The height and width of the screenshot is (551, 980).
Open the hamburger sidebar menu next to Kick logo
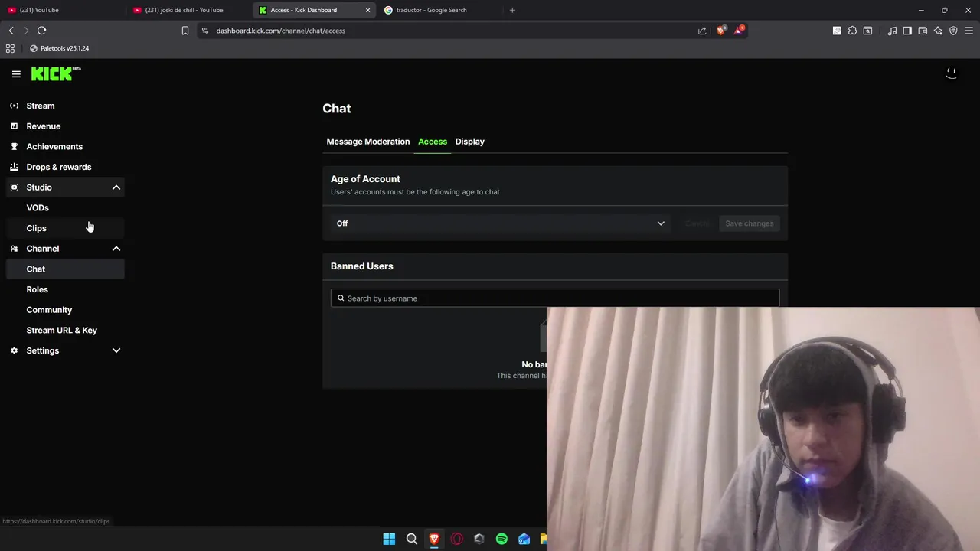[16, 74]
